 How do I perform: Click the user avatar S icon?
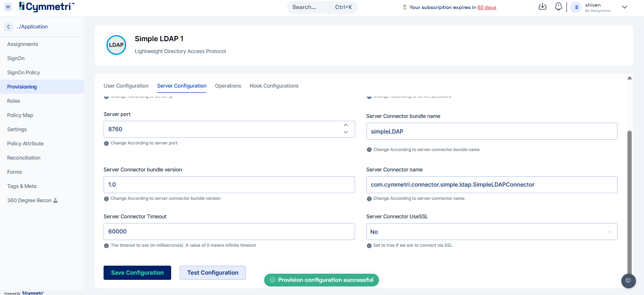(x=576, y=7)
